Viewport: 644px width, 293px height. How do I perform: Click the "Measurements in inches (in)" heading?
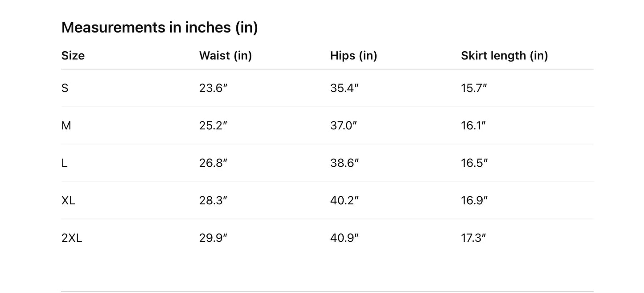[160, 28]
